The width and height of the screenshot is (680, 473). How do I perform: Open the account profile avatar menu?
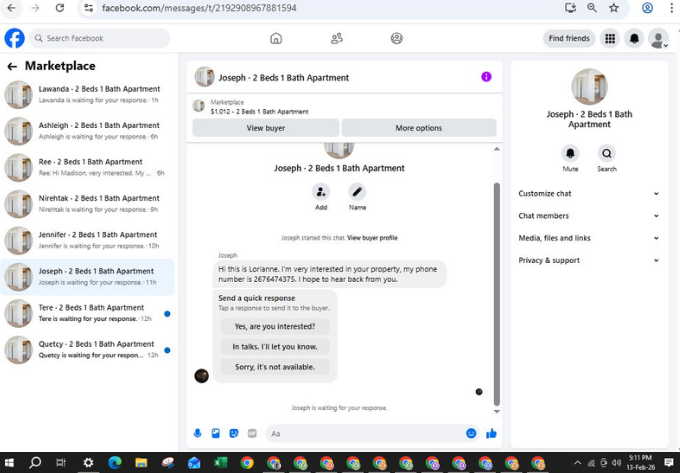(658, 38)
